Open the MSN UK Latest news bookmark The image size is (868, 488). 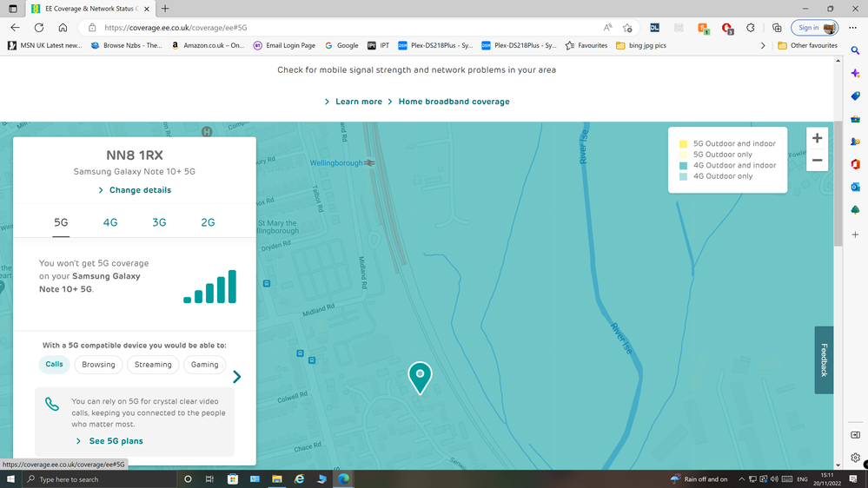45,45
